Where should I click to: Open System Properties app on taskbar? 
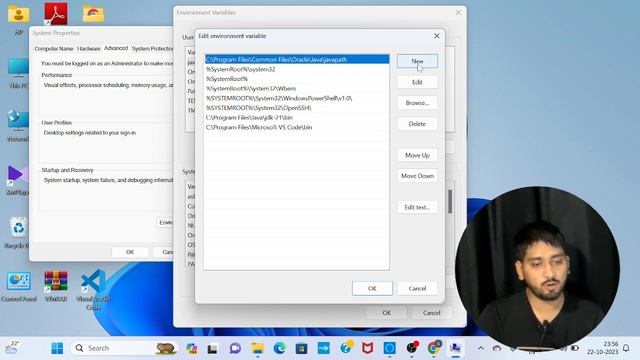point(455,348)
